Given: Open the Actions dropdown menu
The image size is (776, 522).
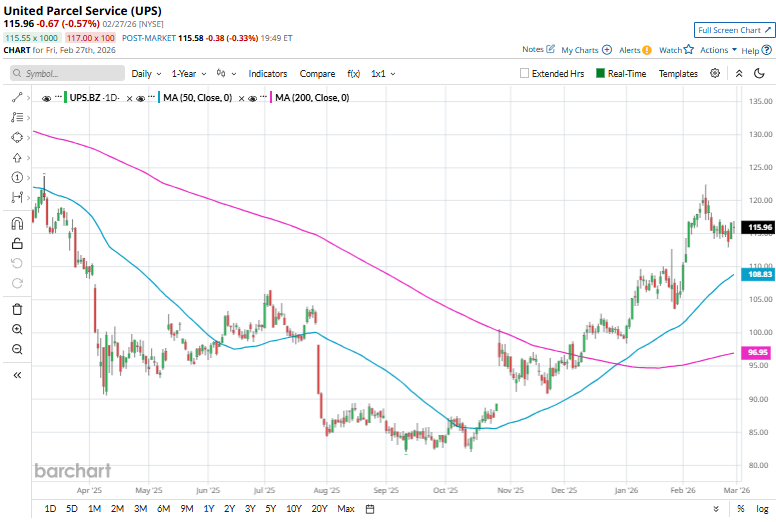Looking at the screenshot, I should (x=719, y=49).
